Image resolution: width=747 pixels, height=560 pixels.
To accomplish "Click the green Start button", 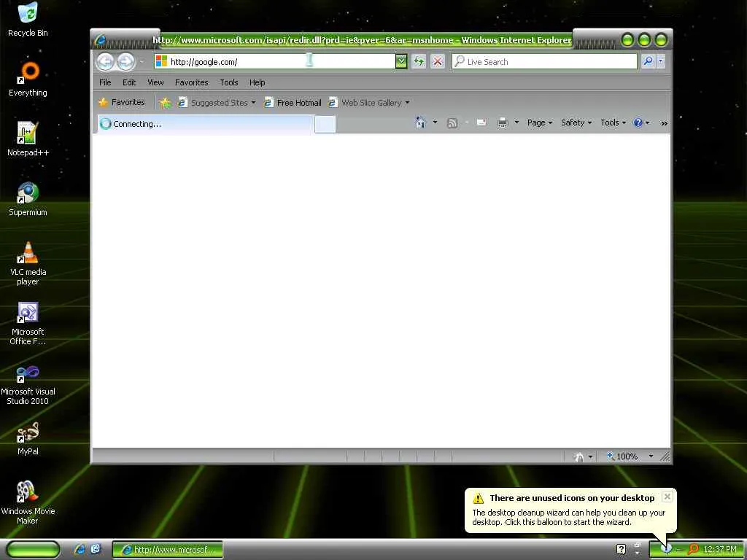I will click(x=33, y=550).
